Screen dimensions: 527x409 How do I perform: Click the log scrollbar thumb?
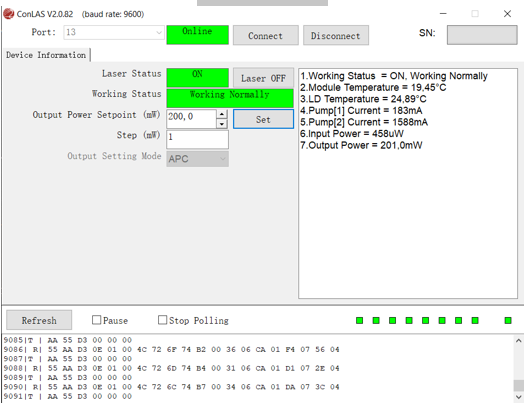519,385
